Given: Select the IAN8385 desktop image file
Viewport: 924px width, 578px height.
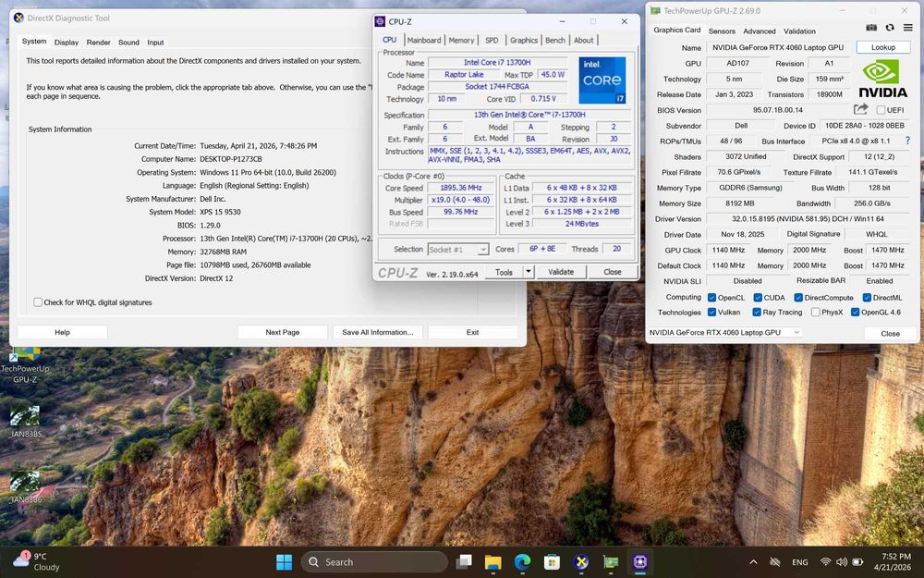Looking at the screenshot, I should [x=25, y=421].
